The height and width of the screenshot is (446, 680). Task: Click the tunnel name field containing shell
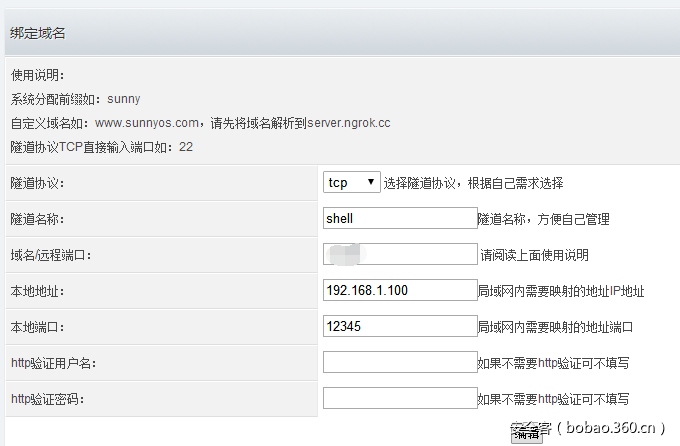pos(400,218)
